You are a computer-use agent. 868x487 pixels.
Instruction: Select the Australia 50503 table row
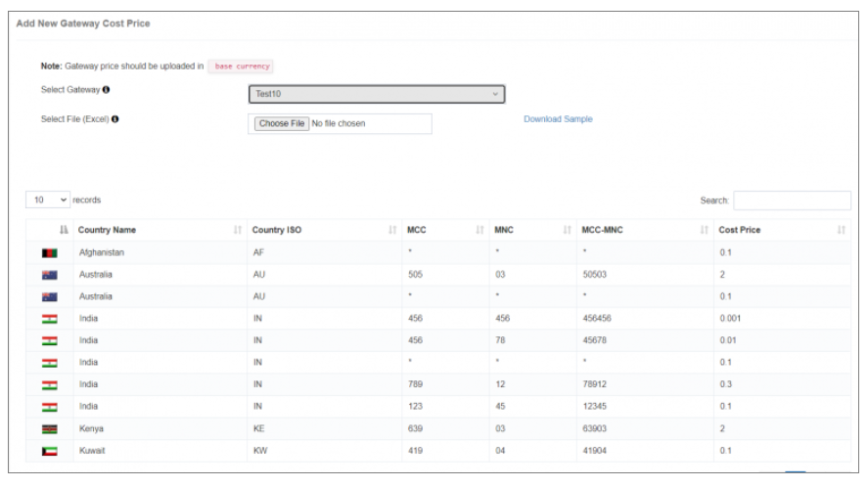click(437, 275)
